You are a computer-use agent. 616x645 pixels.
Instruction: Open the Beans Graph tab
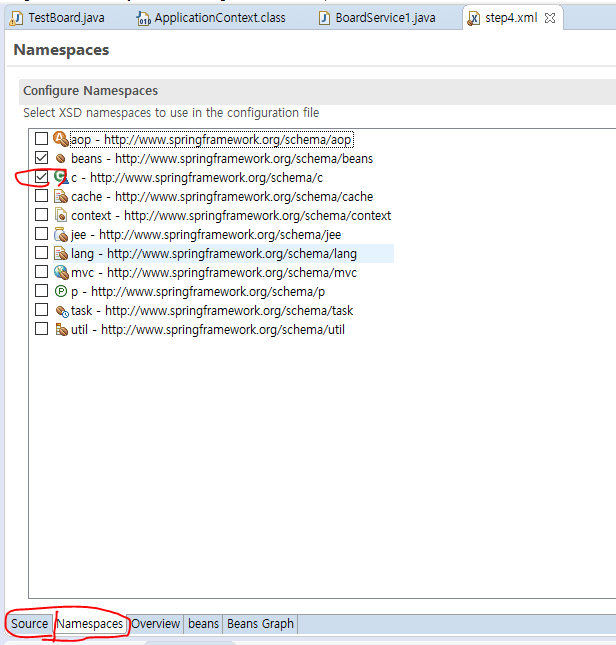[x=260, y=624]
